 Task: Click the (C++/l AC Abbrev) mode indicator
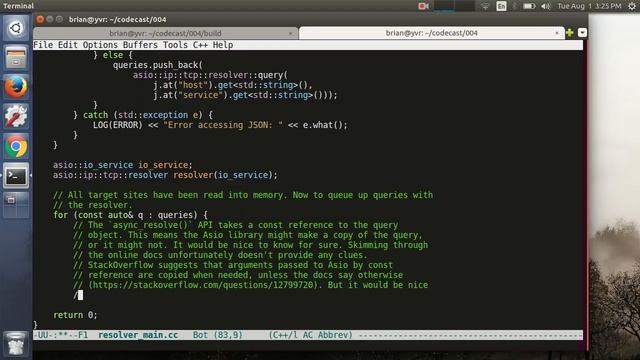click(310, 335)
